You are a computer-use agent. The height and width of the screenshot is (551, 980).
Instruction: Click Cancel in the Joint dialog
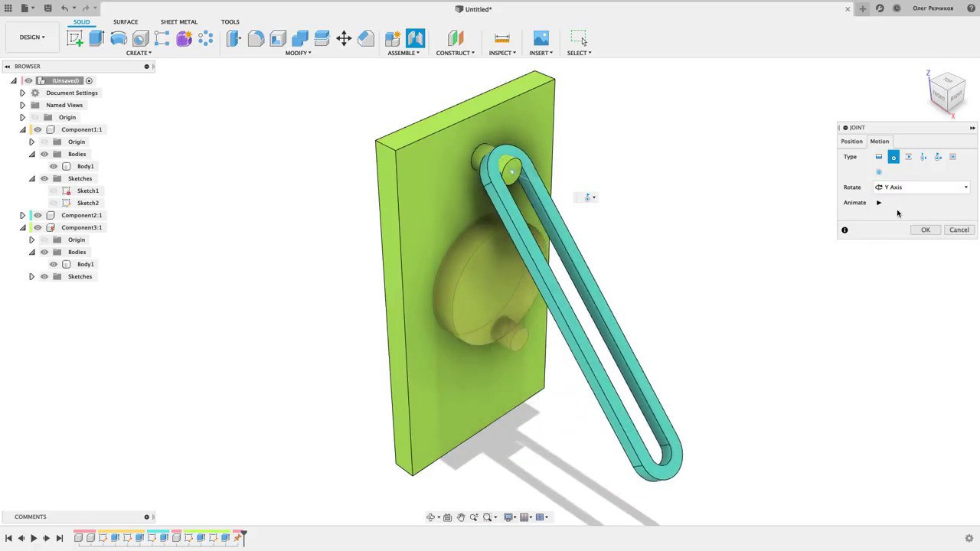[959, 230]
